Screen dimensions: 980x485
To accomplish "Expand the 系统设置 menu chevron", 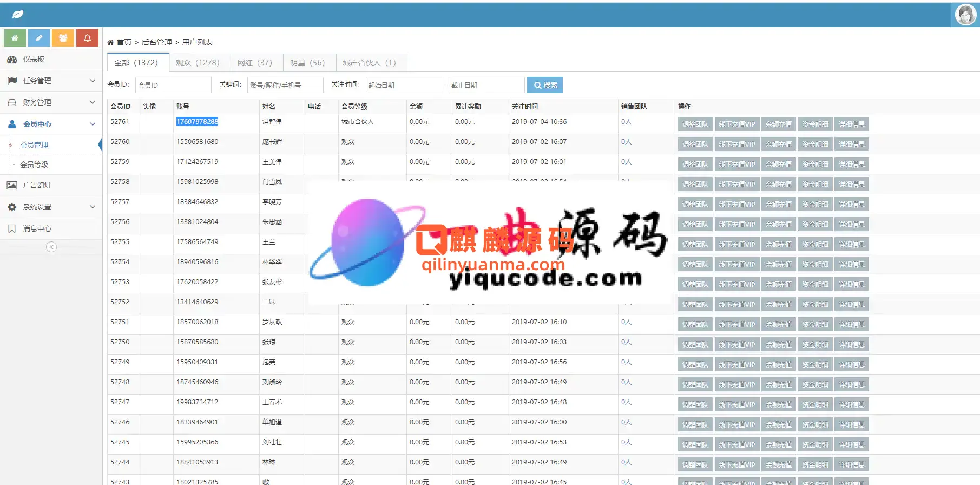I will coord(93,207).
